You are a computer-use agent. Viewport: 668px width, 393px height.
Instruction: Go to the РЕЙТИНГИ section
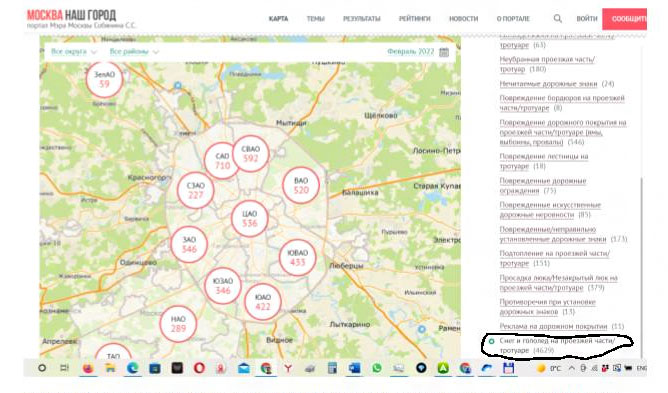(415, 19)
